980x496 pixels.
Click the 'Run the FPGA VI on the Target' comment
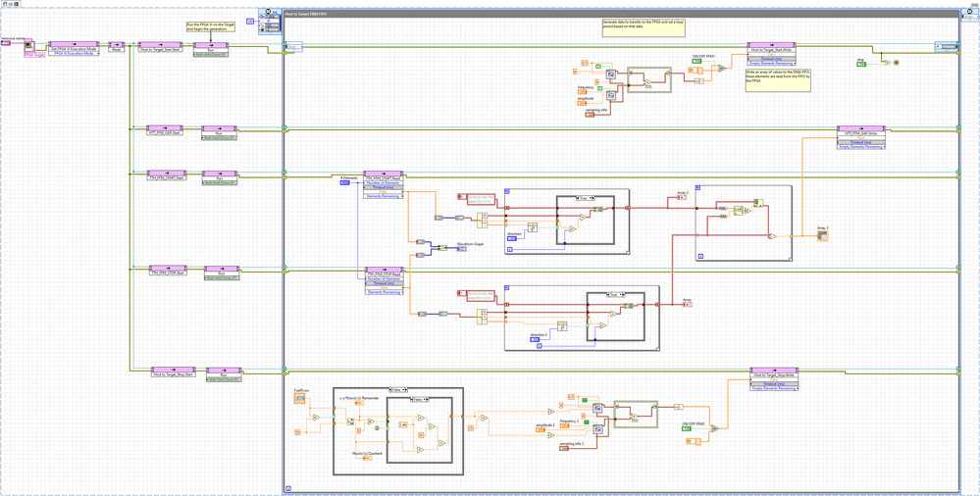[x=211, y=26]
